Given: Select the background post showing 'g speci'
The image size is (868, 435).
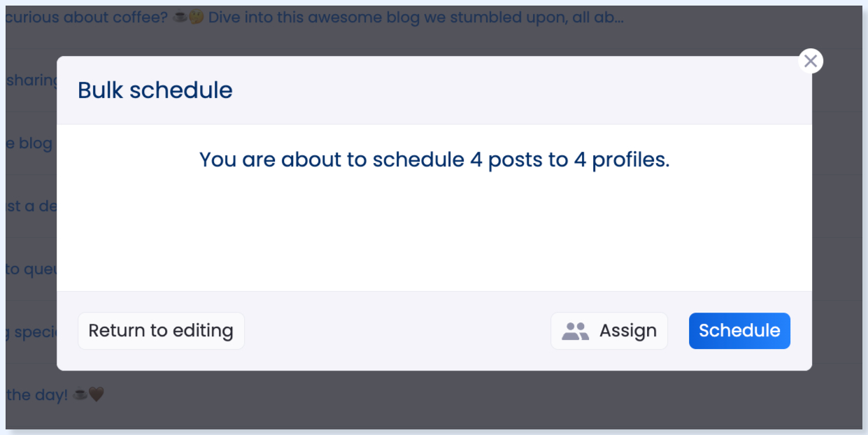Looking at the screenshot, I should (x=31, y=331).
